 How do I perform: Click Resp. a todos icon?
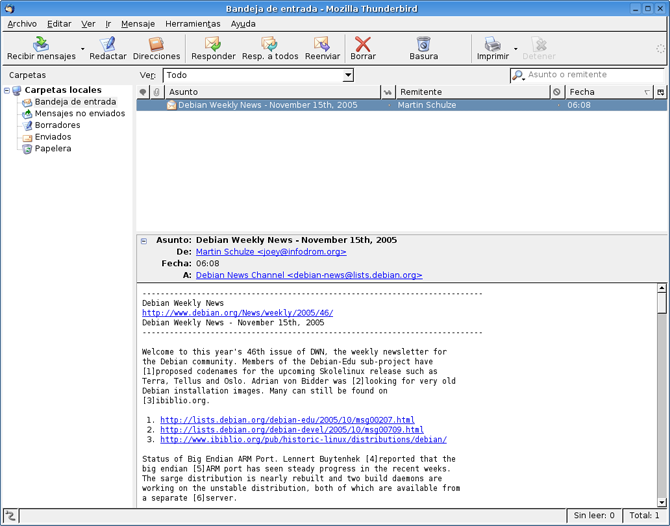pyautogui.click(x=270, y=44)
